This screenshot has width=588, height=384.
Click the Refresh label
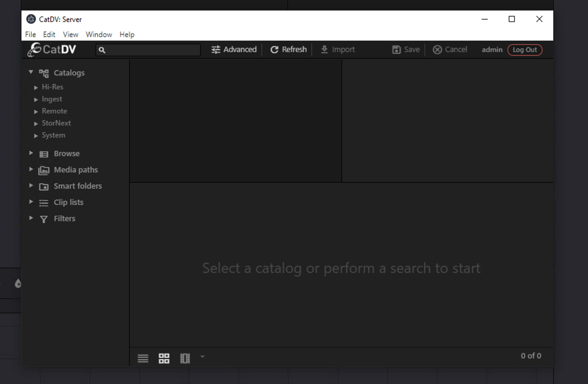(294, 49)
